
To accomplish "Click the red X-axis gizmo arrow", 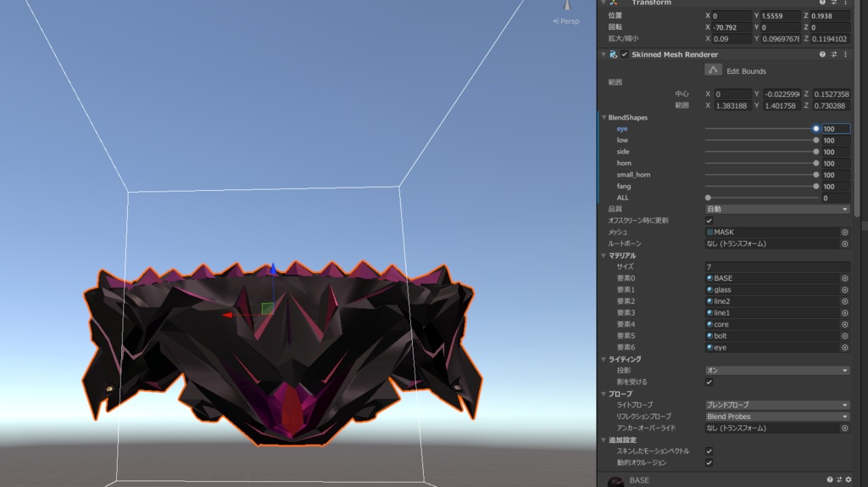I will pos(227,316).
